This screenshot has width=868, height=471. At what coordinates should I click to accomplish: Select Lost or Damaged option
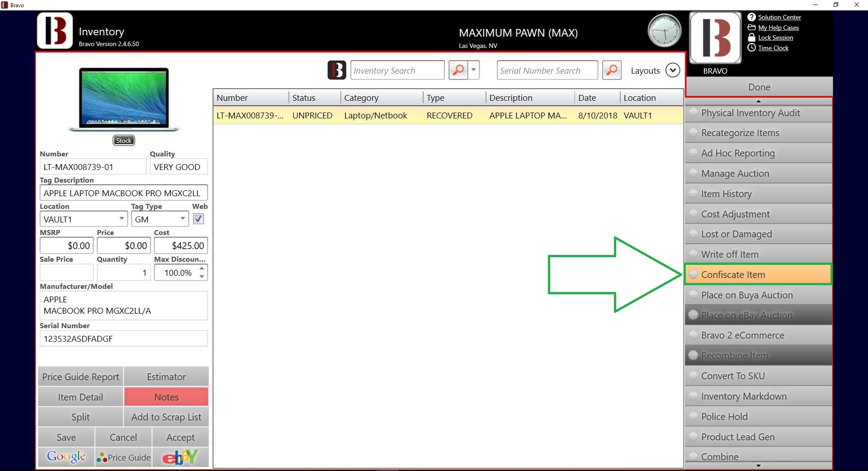(x=759, y=234)
